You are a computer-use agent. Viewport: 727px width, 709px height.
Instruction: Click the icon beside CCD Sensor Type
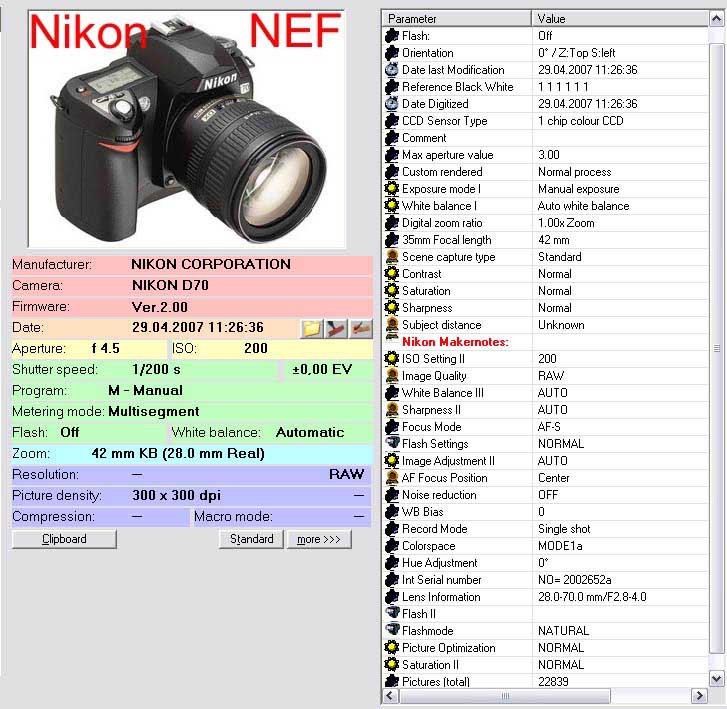[x=392, y=121]
